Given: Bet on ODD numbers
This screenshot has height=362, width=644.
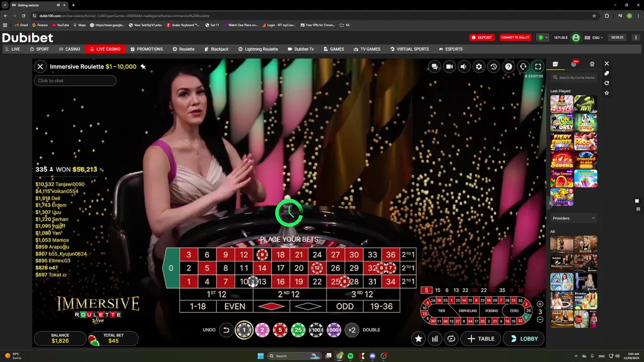Looking at the screenshot, I should pyautogui.click(x=345, y=306).
